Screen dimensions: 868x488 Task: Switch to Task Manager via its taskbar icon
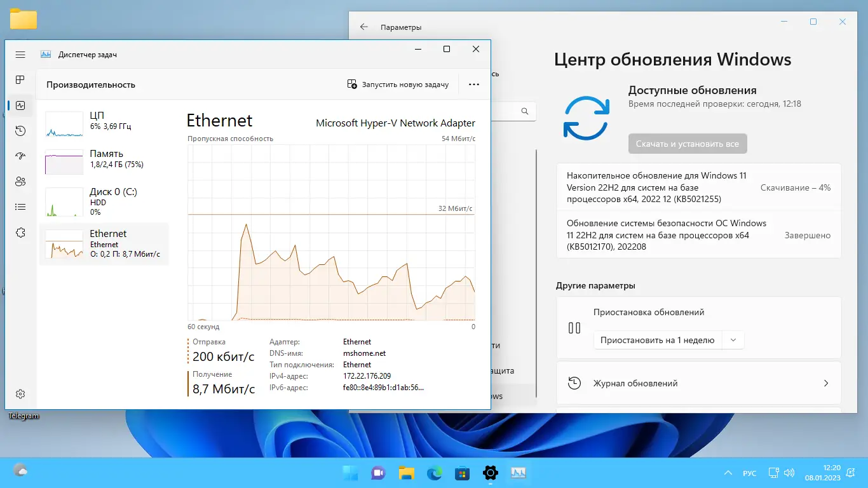[519, 473]
